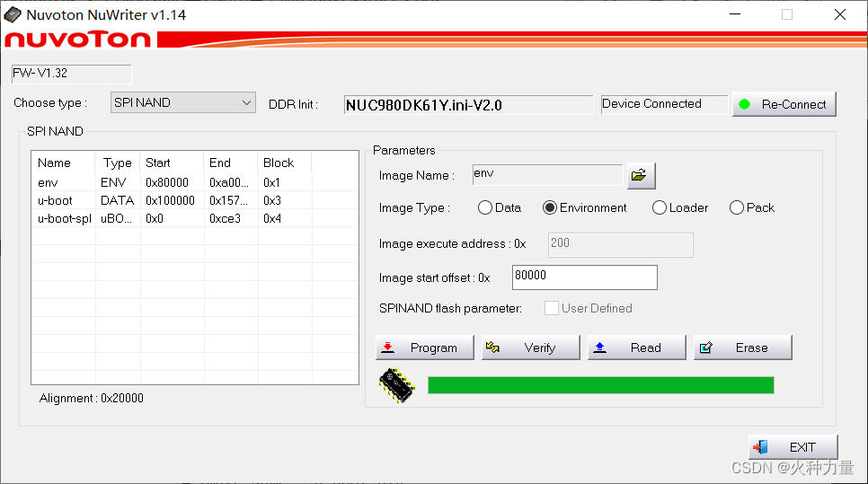Click the Program button

425,348
